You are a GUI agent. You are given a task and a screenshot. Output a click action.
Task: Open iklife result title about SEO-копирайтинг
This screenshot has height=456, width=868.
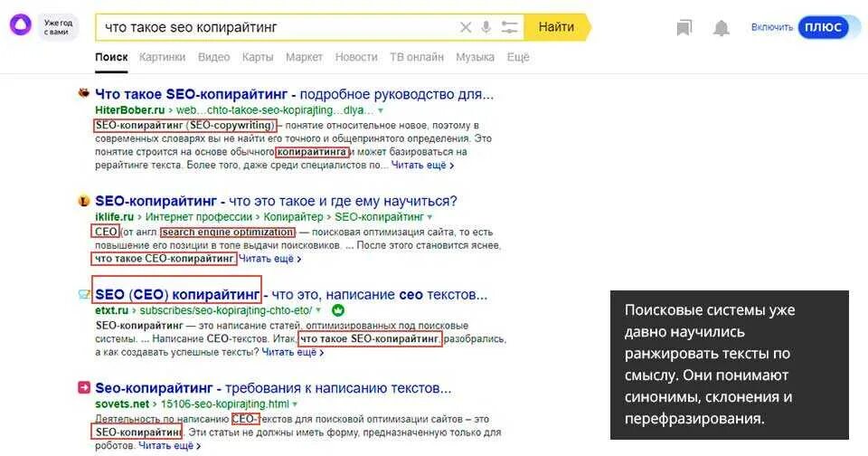point(277,201)
